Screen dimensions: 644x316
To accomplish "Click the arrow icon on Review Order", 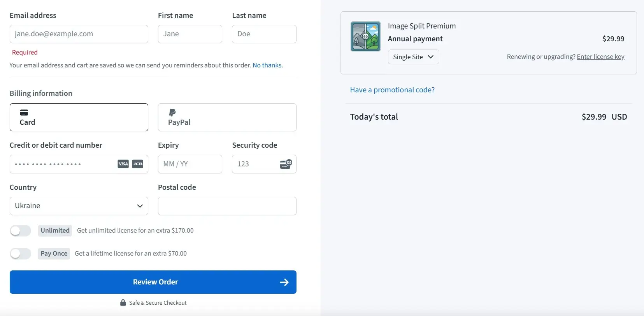I will [284, 282].
